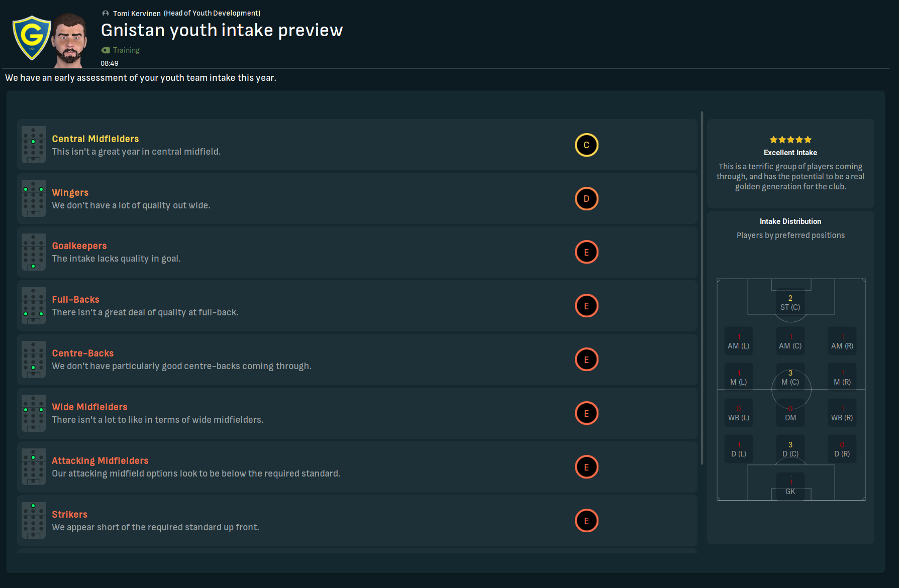Viewport: 899px width, 588px height.
Task: Click the E grade badge for Centre-Backs
Action: point(586,360)
